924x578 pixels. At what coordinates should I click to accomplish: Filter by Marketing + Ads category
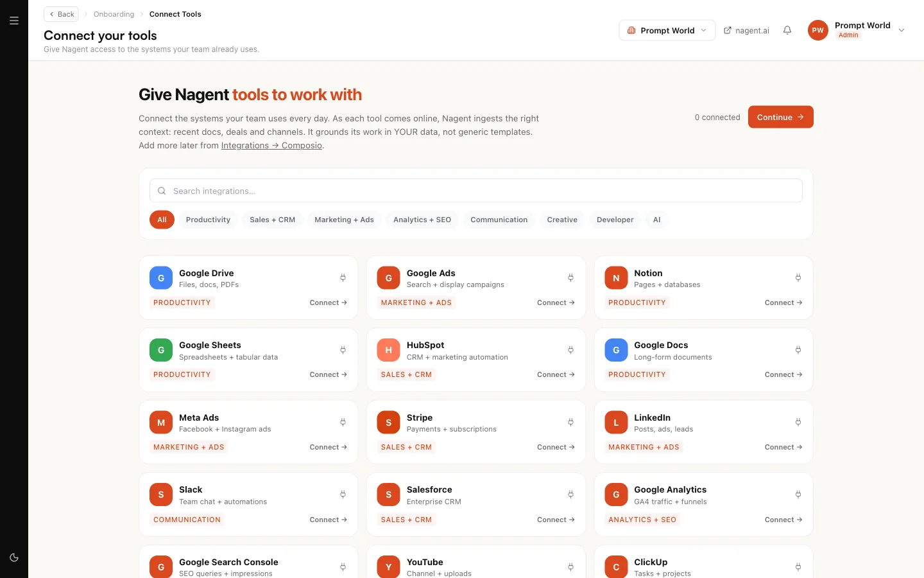[x=344, y=220]
